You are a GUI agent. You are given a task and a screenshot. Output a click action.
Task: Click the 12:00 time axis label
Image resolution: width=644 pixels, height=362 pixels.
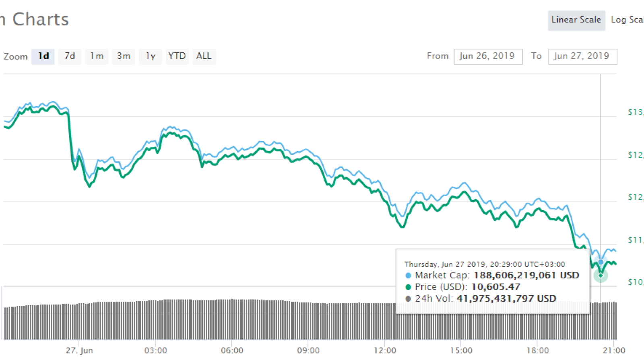click(x=385, y=351)
